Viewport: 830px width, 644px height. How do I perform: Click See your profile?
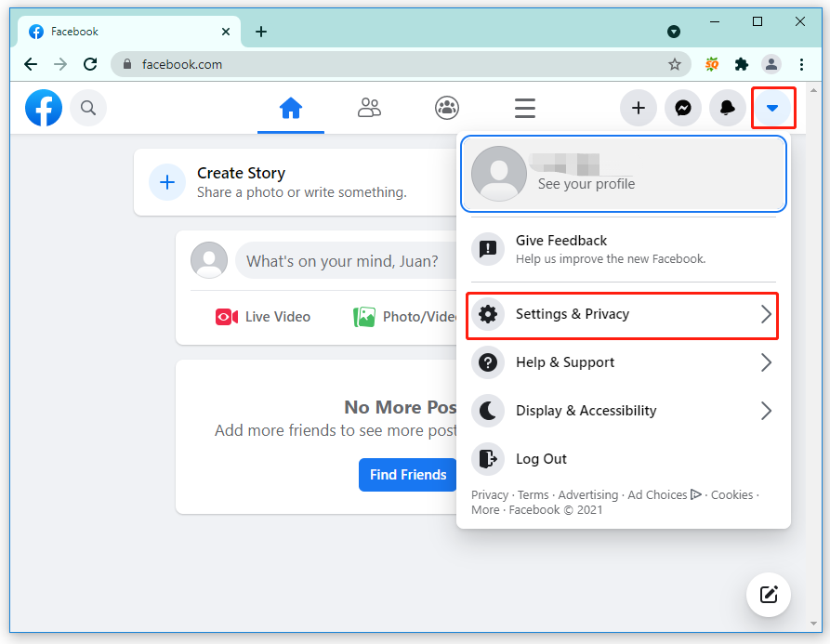coord(624,174)
